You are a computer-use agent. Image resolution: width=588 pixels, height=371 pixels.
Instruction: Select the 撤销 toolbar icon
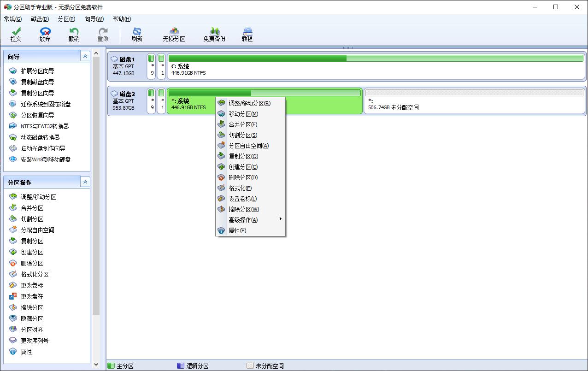click(x=74, y=34)
